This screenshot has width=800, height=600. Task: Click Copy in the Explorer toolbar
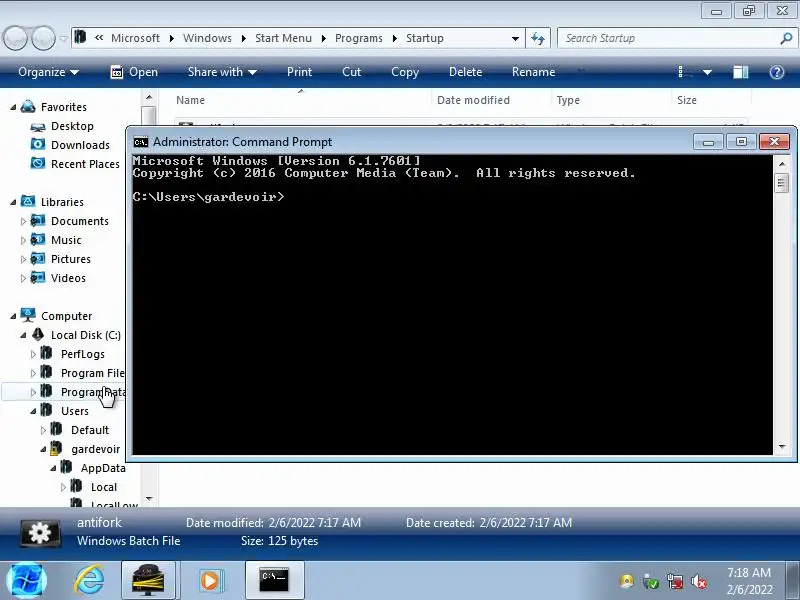point(405,72)
